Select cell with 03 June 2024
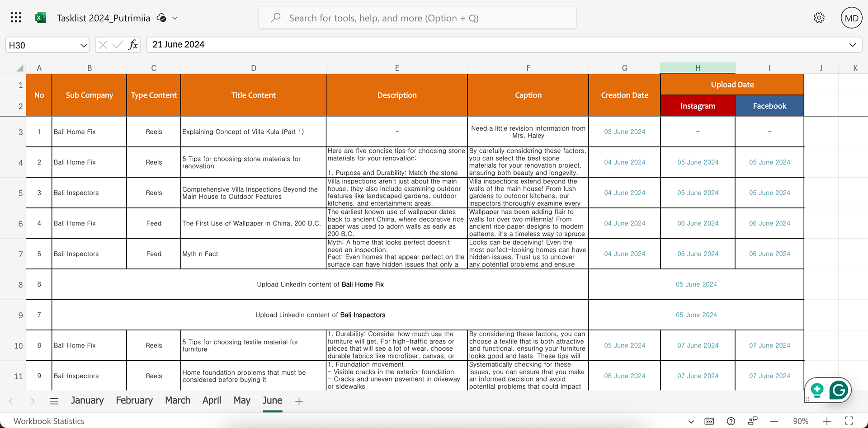 click(624, 132)
